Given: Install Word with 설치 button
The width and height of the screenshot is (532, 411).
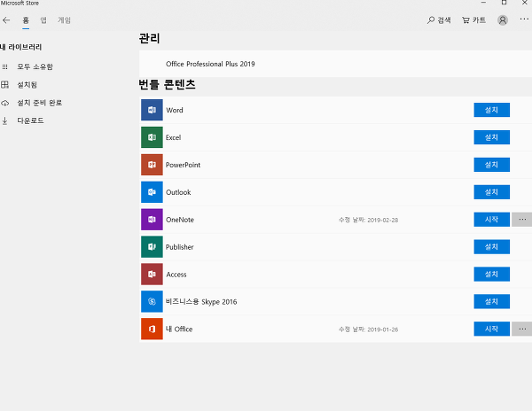Looking at the screenshot, I should (x=491, y=110).
